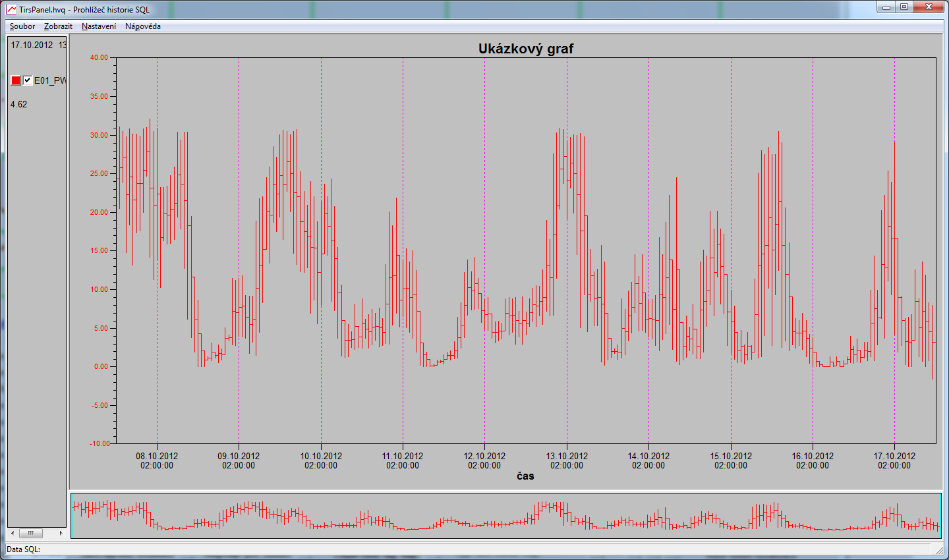Click the 4.62 value in left panel
Viewport: 949px width, 560px height.
[x=19, y=104]
